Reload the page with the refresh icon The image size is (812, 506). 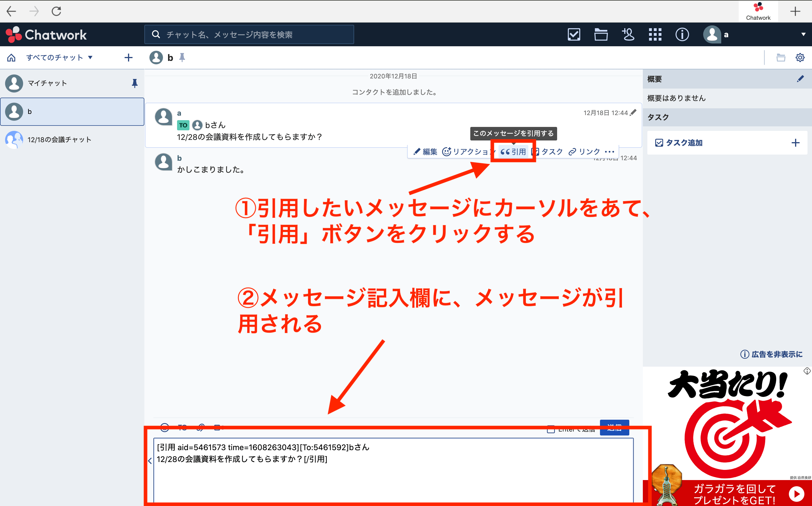56,11
